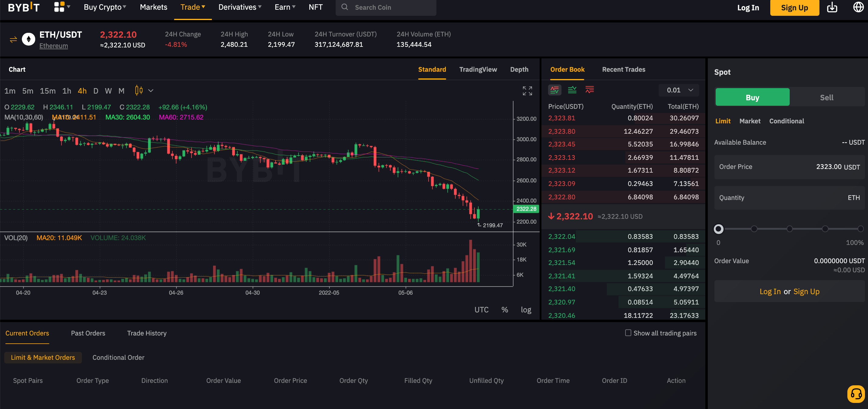Select the Conditional Order sub-tab

click(118, 357)
